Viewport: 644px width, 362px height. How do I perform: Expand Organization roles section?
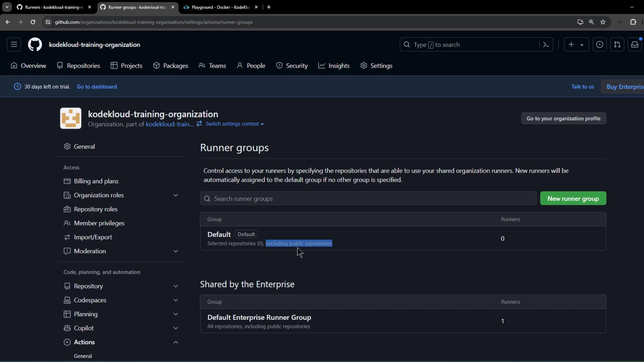(x=175, y=195)
